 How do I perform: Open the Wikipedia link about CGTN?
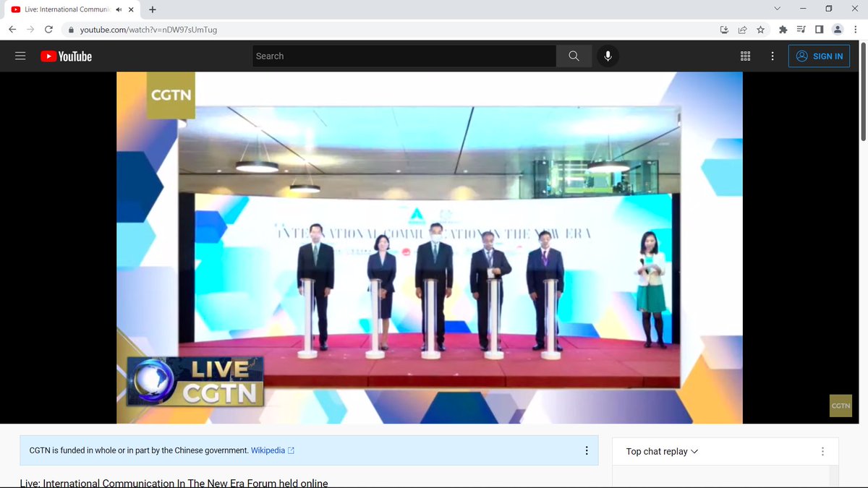(273, 450)
